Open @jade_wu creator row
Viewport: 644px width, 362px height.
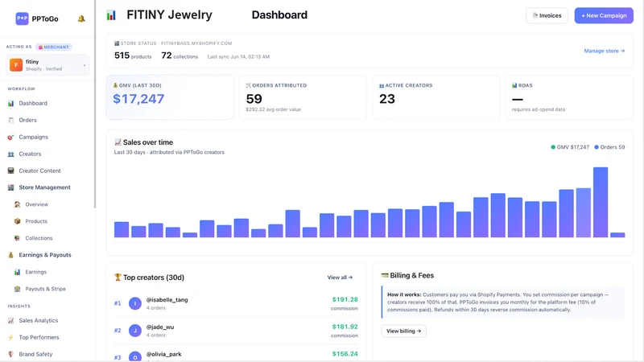pos(236,331)
